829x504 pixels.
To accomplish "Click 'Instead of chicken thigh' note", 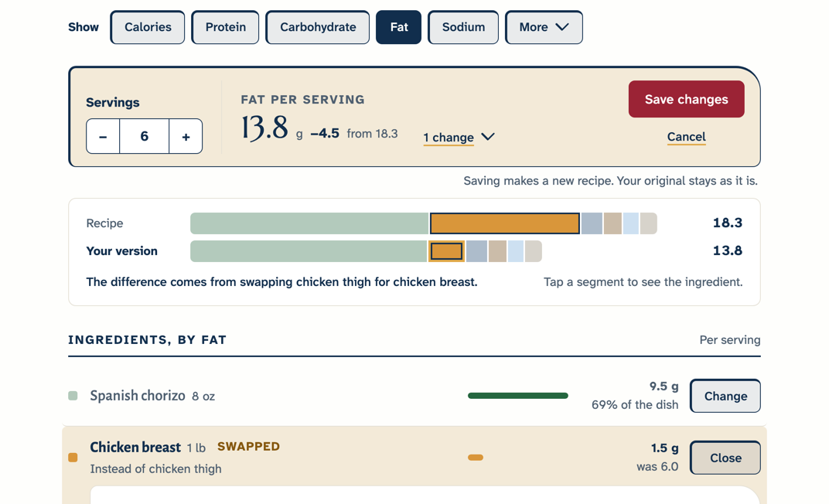I will click(x=155, y=468).
